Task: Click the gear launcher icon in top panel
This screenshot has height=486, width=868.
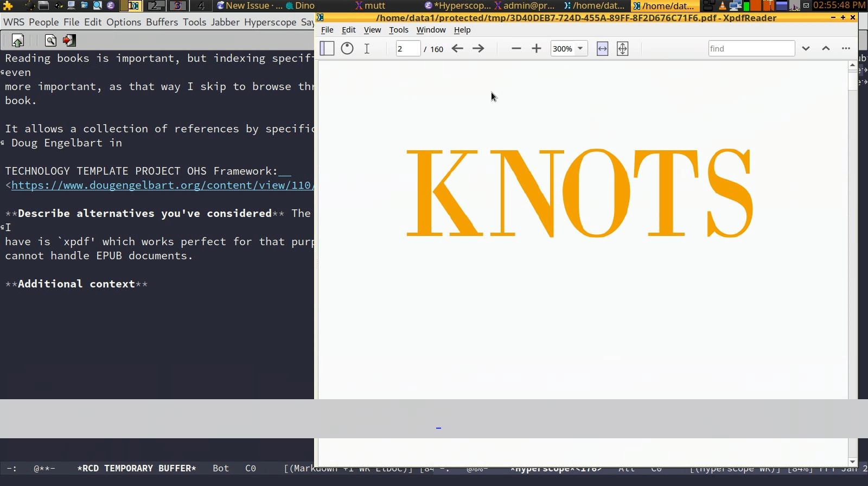Action: click(x=30, y=6)
